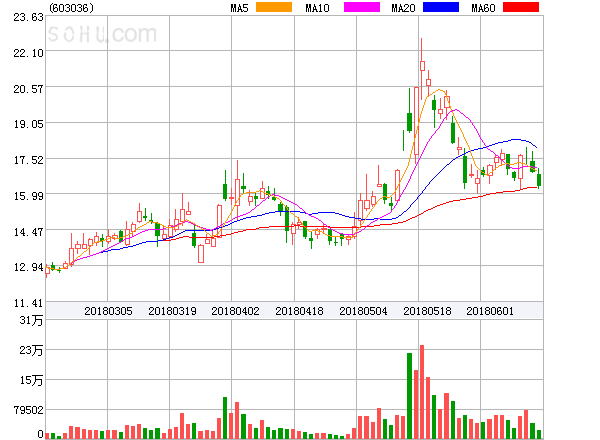The image size is (600, 440).
Task: Click the blue MA20 legend swatch
Action: pyautogui.click(x=441, y=7)
